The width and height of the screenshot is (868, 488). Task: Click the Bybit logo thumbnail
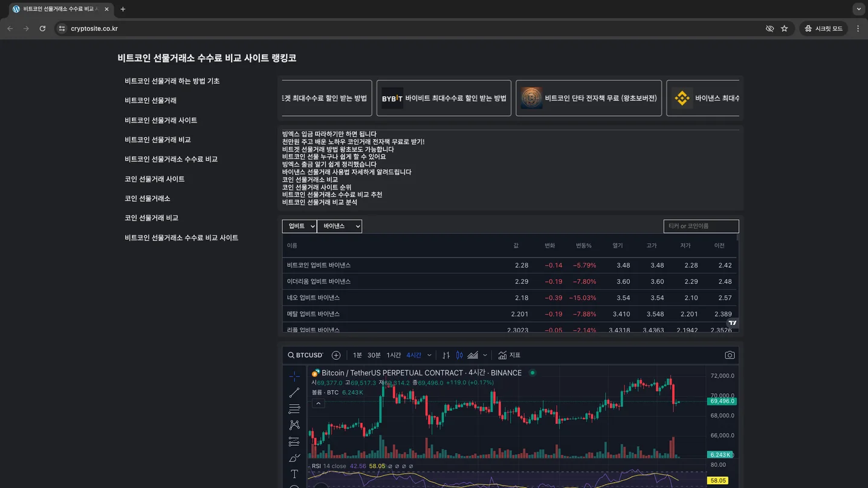click(x=392, y=98)
